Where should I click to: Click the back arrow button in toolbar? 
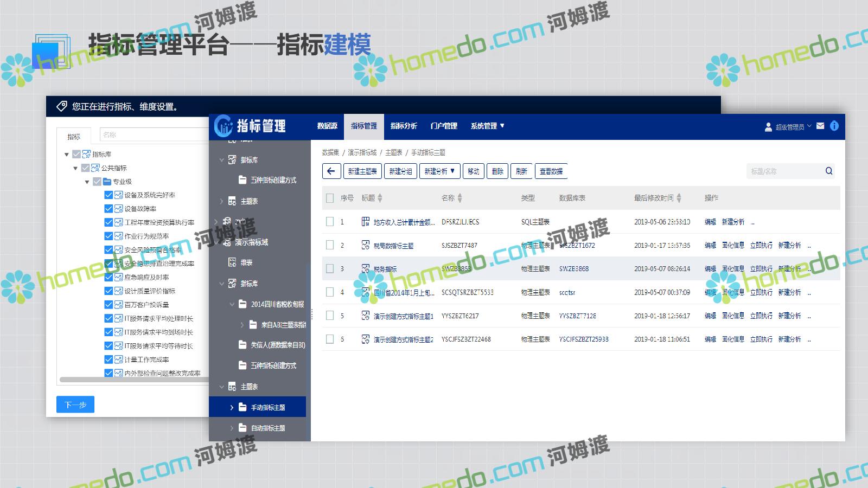coord(331,171)
